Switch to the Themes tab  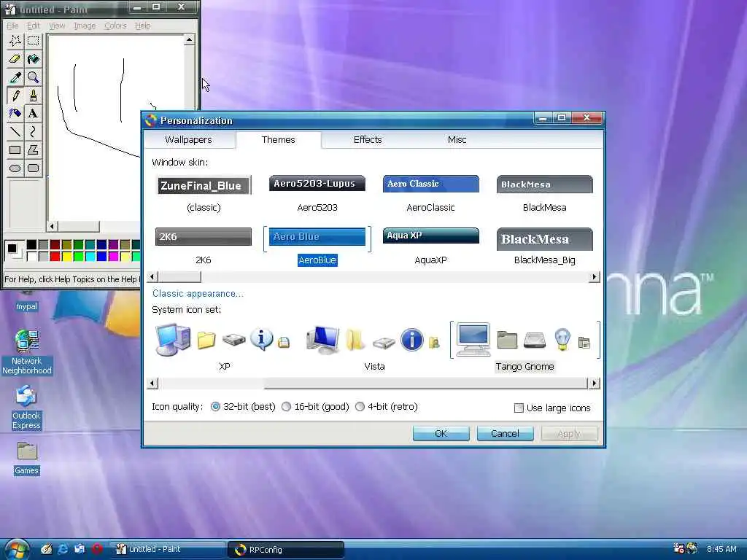[278, 139]
